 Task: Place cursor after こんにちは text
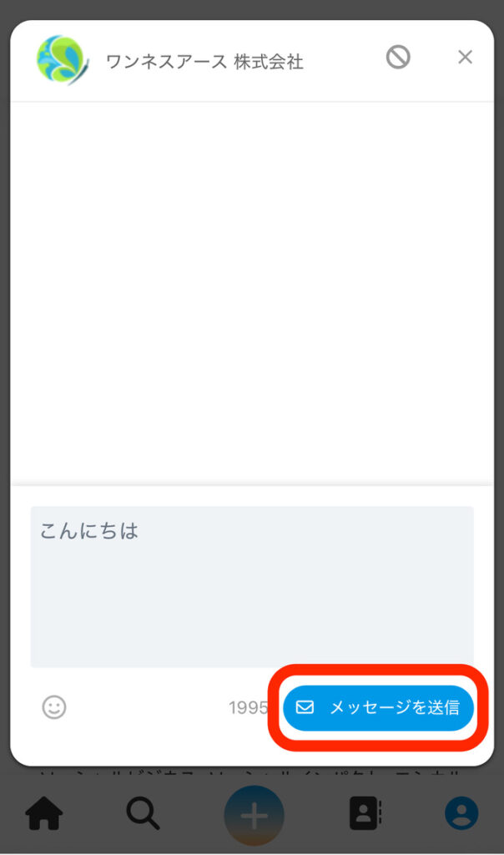140,530
